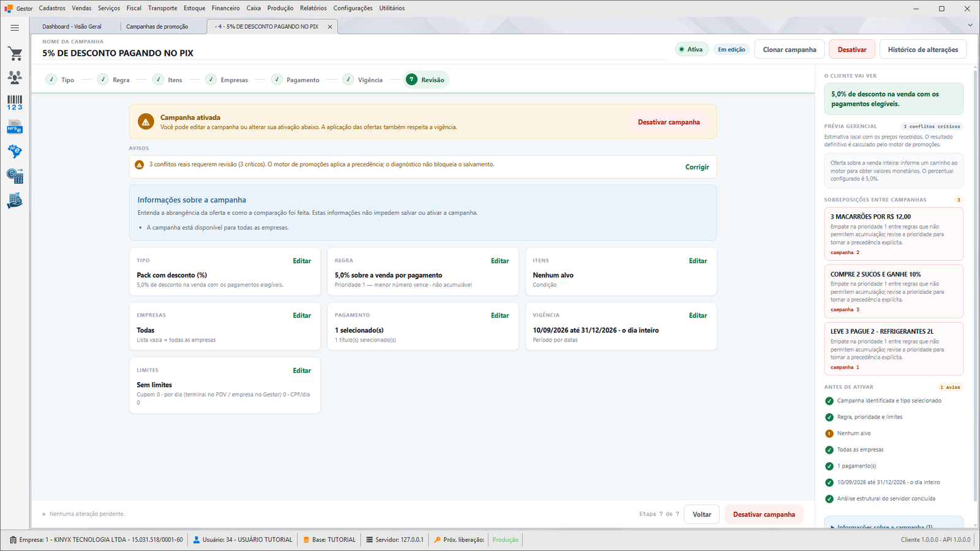This screenshot has height=551, width=980.
Task: Click the Base database icon in status bar
Action: [306, 540]
